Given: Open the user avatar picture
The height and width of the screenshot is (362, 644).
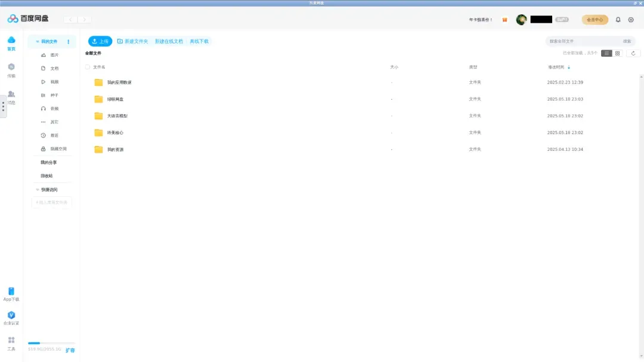Looking at the screenshot, I should 522,20.
